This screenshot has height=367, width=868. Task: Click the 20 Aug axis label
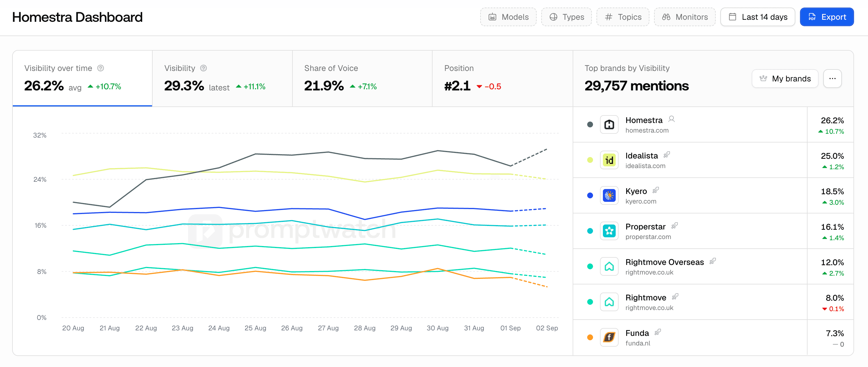73,328
